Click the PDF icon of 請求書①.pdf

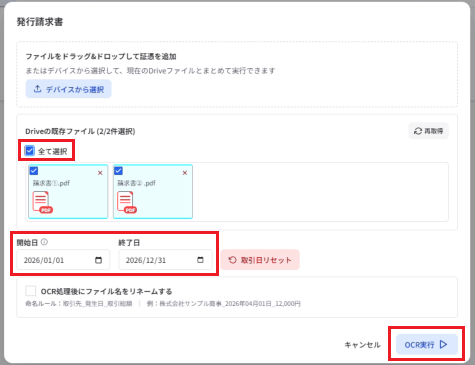(42, 202)
